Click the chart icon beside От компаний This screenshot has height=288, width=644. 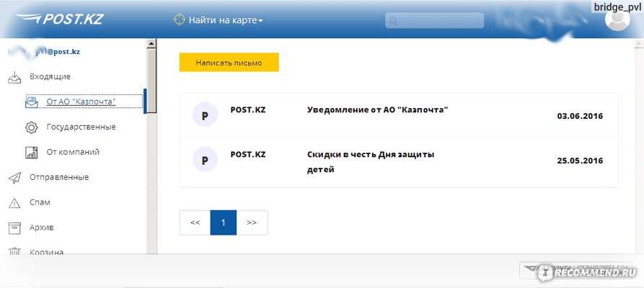coord(31,152)
